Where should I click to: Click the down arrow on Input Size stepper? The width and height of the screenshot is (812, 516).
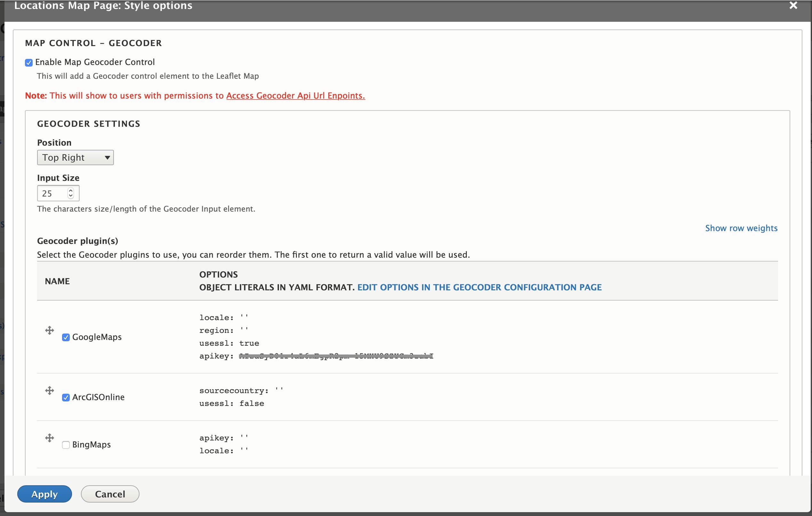tap(70, 197)
